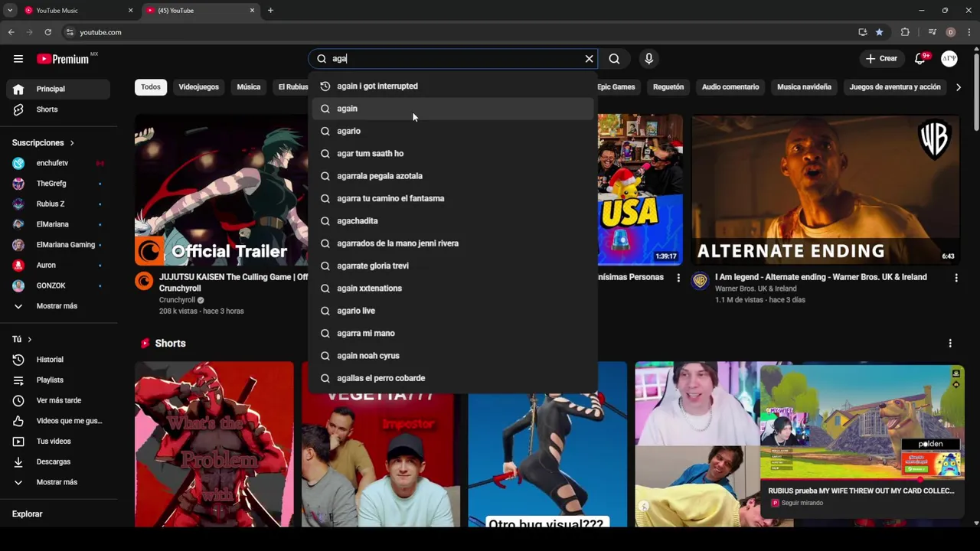Switch to the YouTube Music tab
Image resolution: width=980 pixels, height=551 pixels.
[x=77, y=11]
